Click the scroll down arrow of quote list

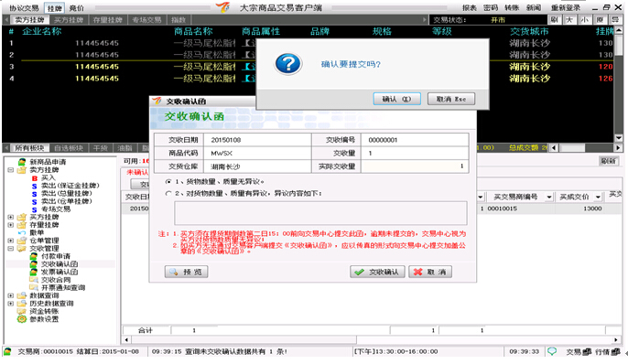click(619, 138)
